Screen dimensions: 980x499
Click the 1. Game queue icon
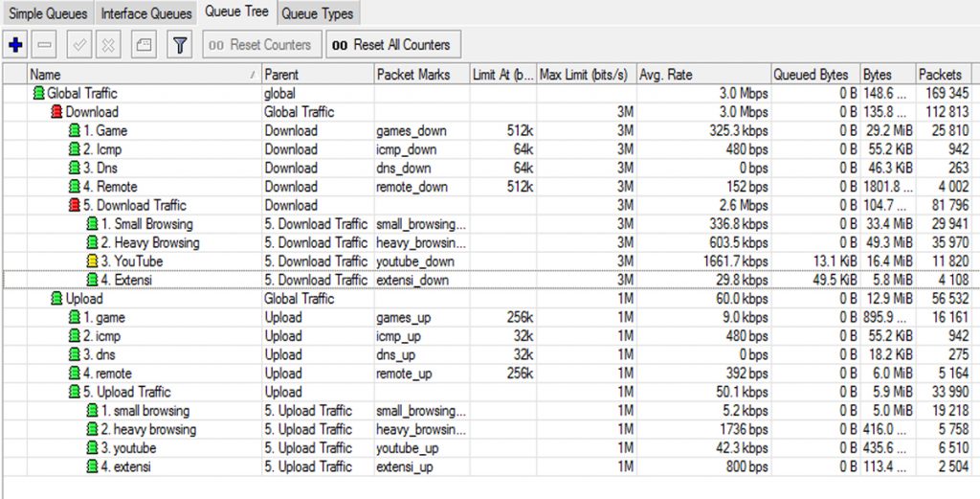click(75, 130)
